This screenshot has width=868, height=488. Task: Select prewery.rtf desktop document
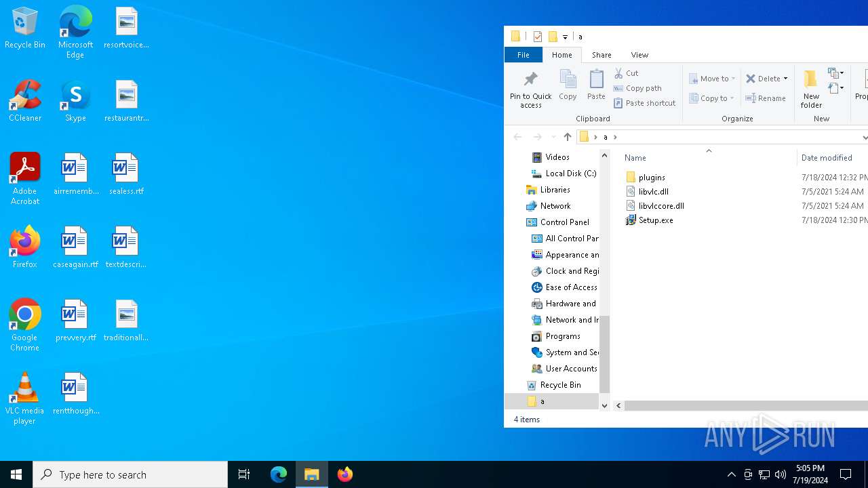tap(75, 321)
